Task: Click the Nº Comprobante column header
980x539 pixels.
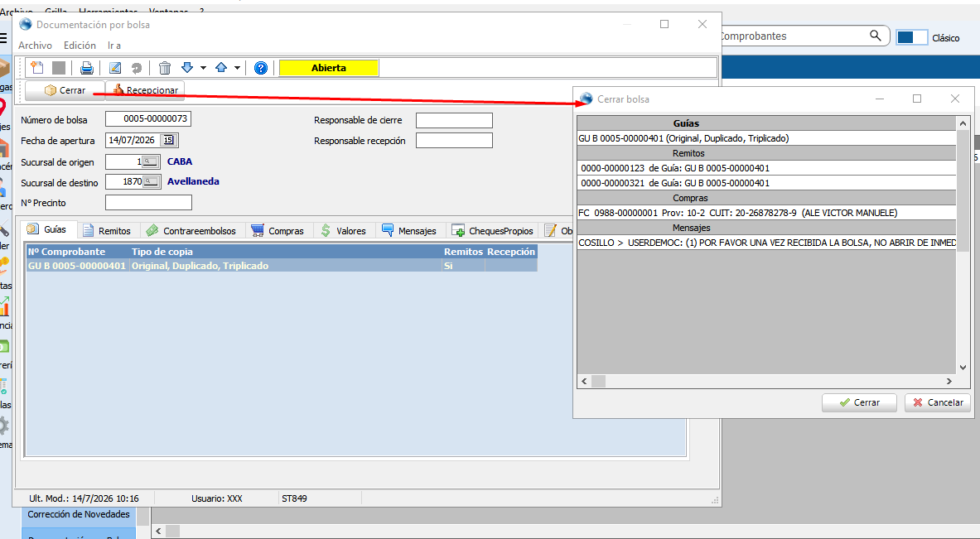Action: pos(78,252)
